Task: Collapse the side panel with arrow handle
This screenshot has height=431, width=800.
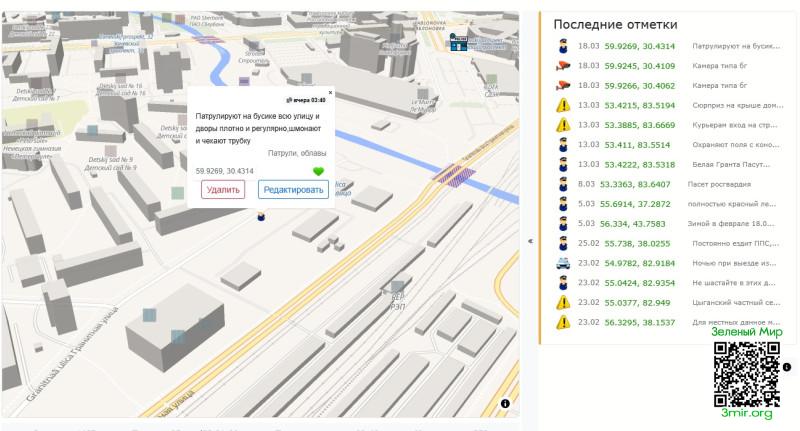Action: (530, 240)
